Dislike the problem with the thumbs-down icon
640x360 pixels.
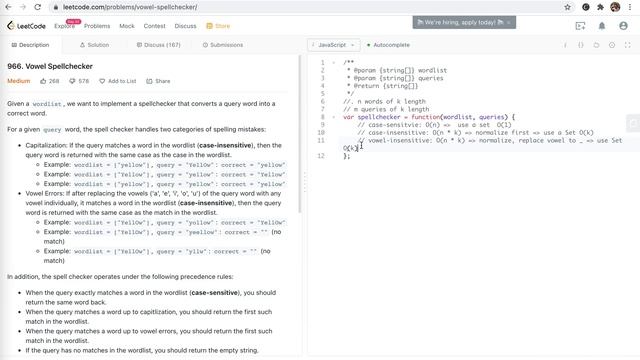[72, 81]
